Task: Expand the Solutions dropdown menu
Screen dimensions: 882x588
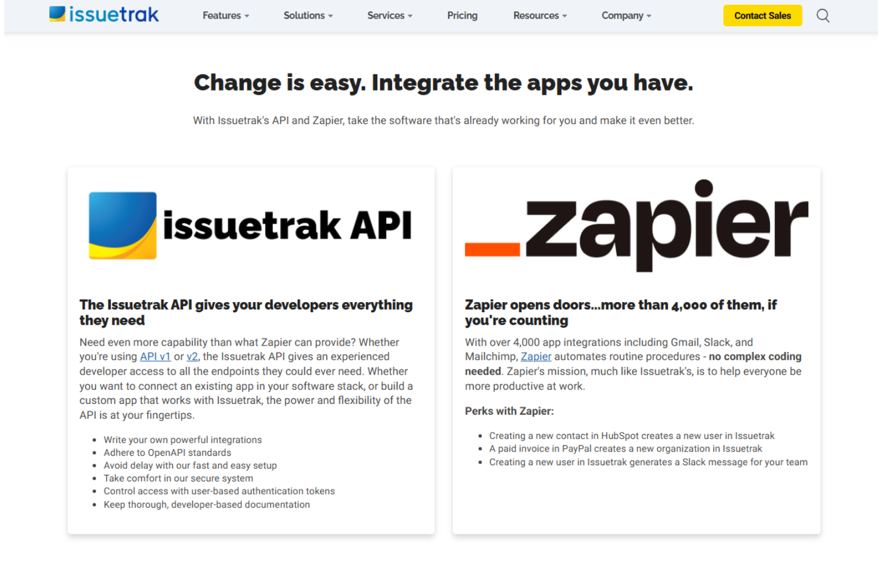Action: 308,15
